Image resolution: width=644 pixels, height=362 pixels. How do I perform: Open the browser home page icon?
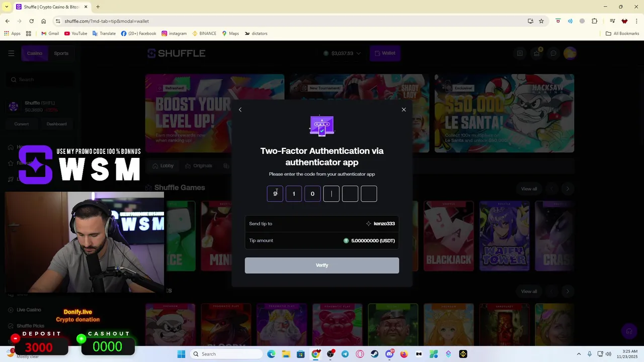(43, 21)
